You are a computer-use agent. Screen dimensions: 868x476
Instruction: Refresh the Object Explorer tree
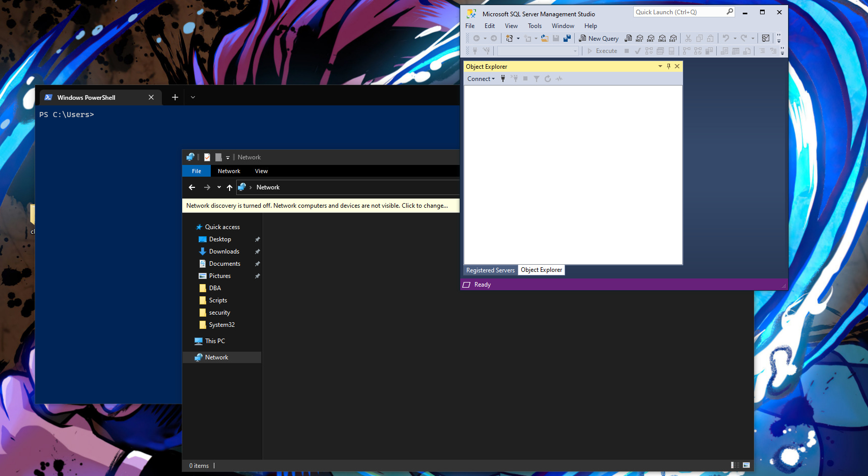(x=547, y=78)
